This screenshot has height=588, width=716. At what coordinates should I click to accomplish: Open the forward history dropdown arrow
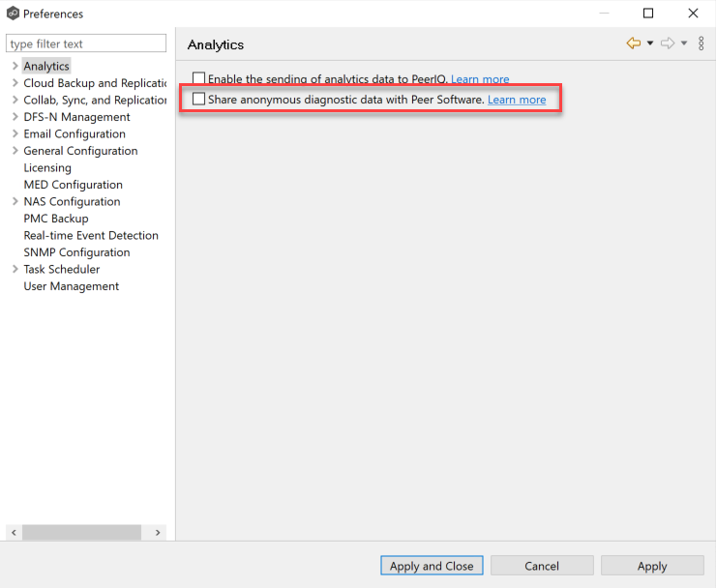click(x=684, y=44)
